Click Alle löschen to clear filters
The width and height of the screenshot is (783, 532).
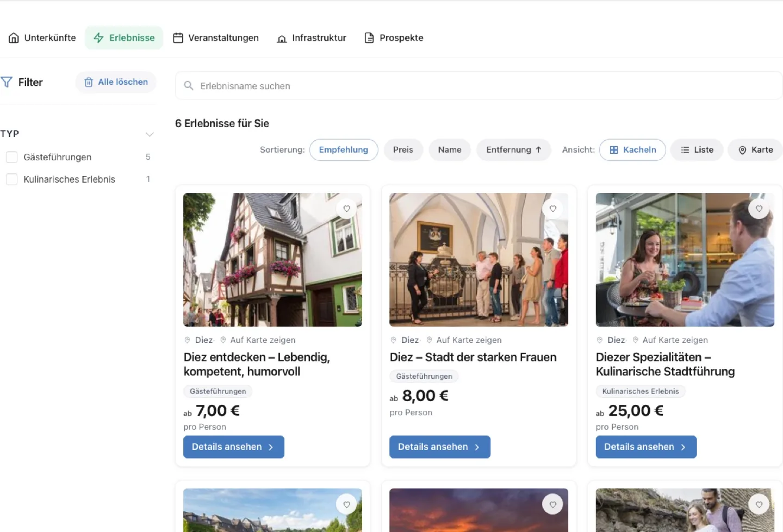116,82
